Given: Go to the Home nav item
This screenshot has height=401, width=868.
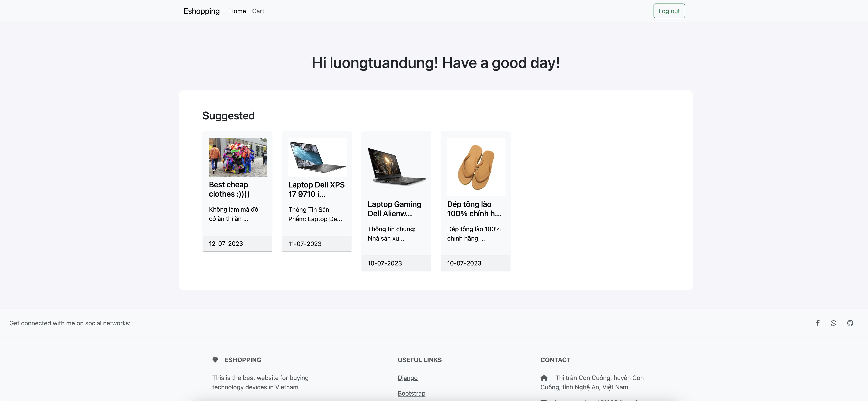Looking at the screenshot, I should coord(237,11).
